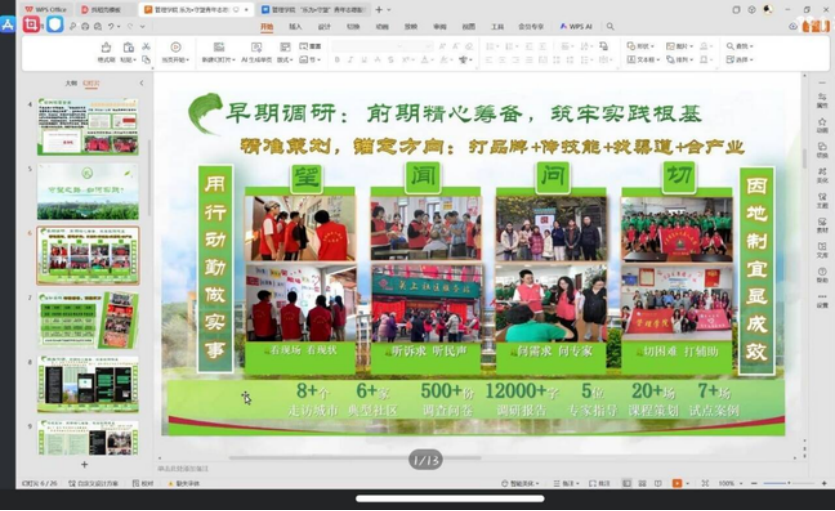This screenshot has height=511, width=835.
Task: Start slideshow from the current page play icon
Action: (x=175, y=47)
